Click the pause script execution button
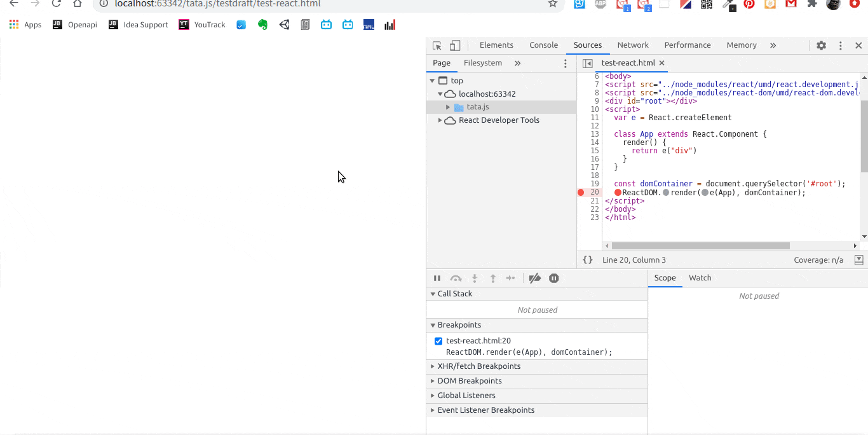Viewport: 868px width, 435px height. pos(437,279)
